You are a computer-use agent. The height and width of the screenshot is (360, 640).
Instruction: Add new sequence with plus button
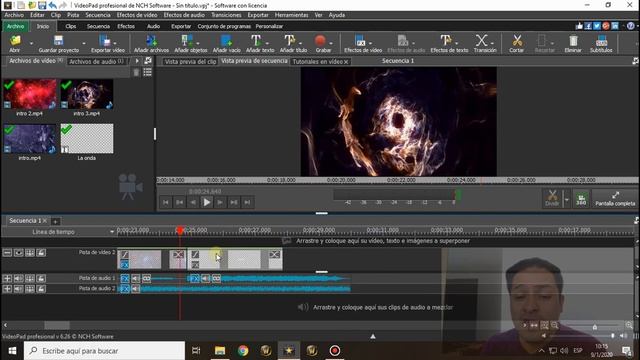55,221
